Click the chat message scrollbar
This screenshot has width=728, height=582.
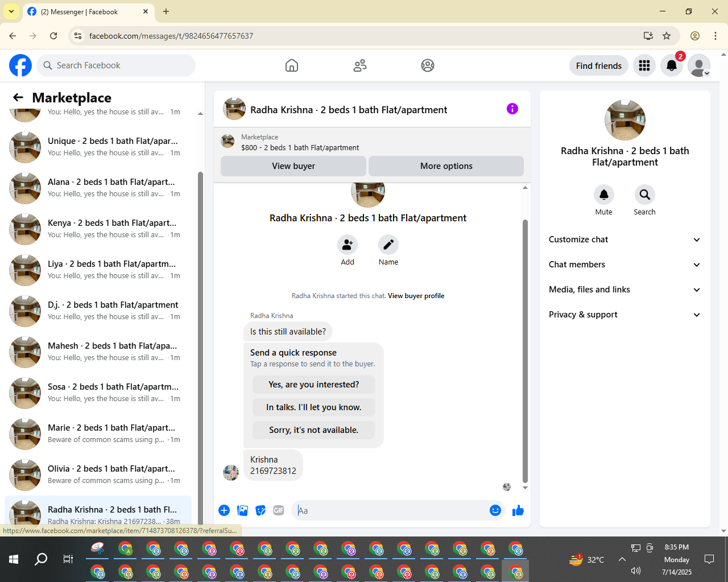(x=525, y=350)
